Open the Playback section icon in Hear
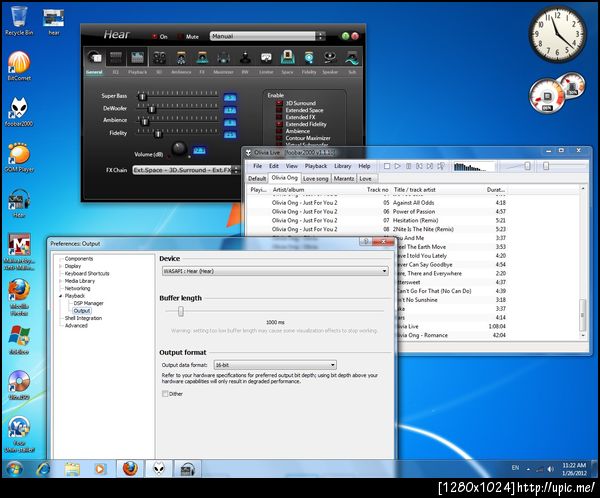This screenshot has width=600, height=498. pos(137,58)
